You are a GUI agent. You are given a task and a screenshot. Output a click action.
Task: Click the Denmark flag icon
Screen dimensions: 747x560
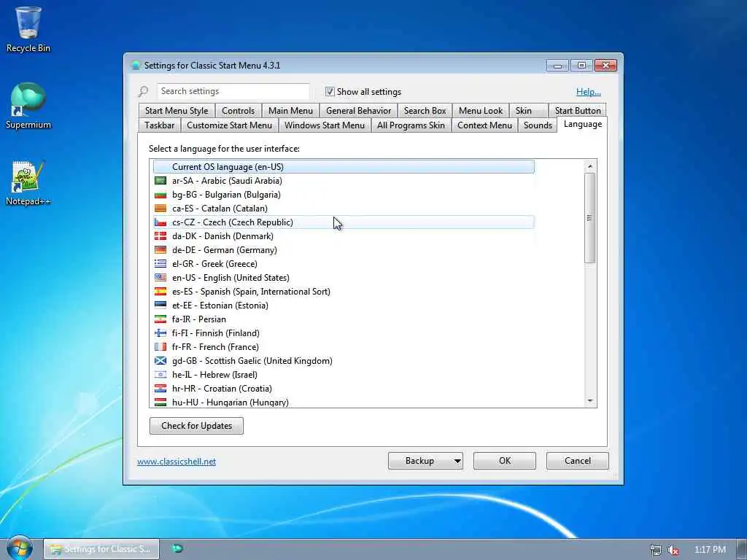click(x=160, y=236)
